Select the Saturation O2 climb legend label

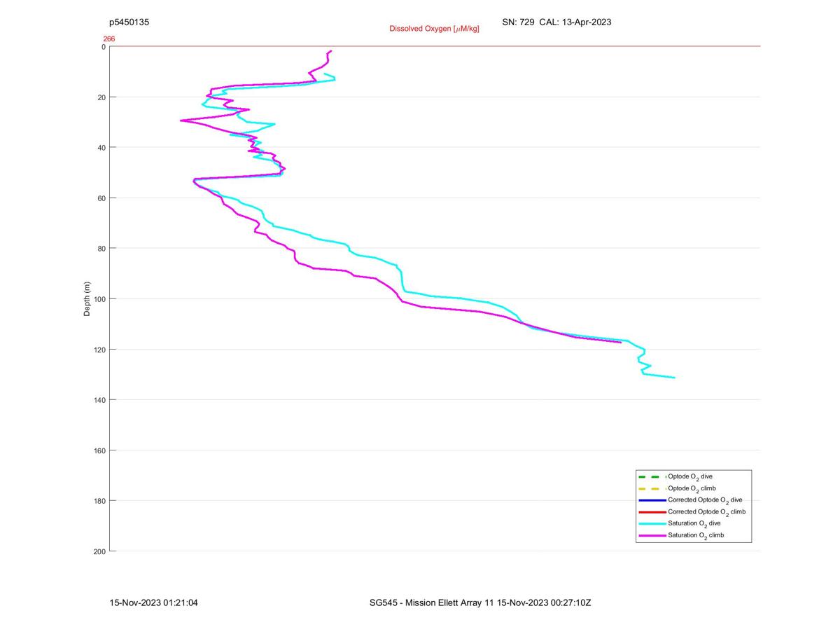(x=696, y=535)
